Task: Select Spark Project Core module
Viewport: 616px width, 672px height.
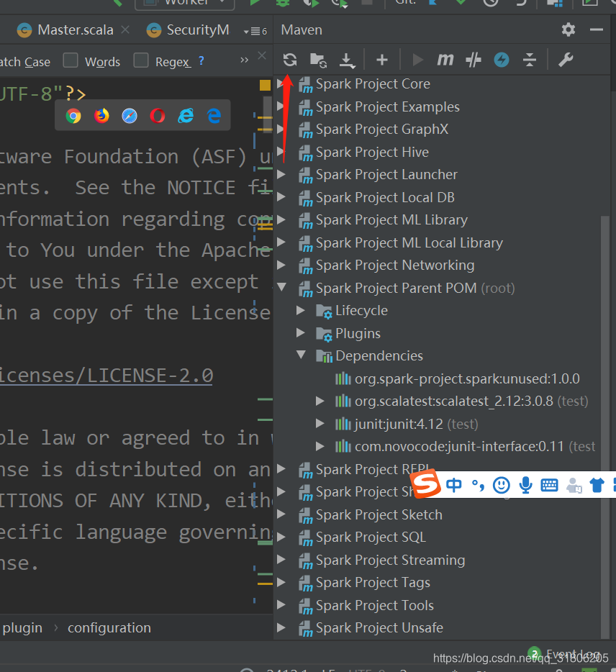Action: (x=373, y=83)
